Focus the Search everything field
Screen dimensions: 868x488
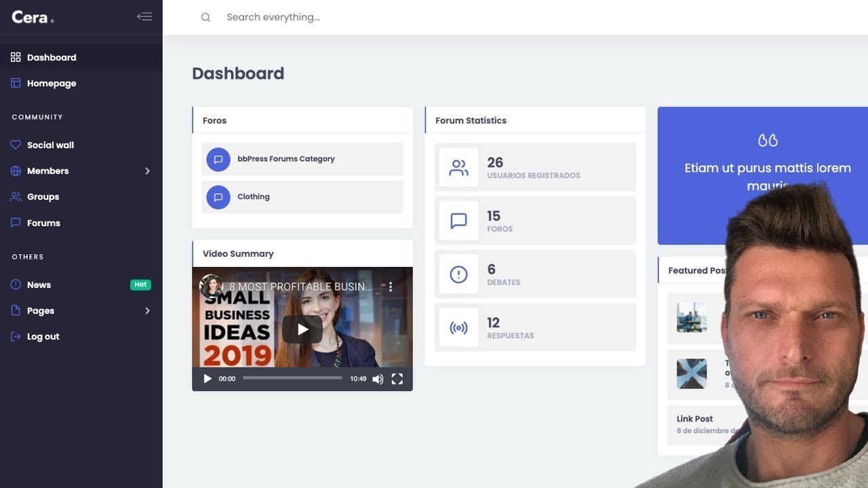click(x=273, y=17)
